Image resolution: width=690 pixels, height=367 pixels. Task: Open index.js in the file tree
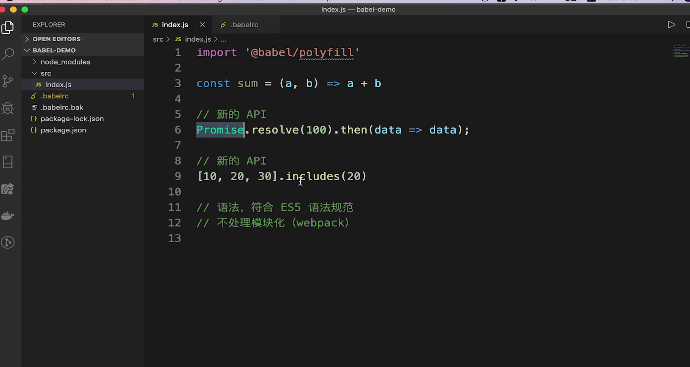(x=83, y=84)
